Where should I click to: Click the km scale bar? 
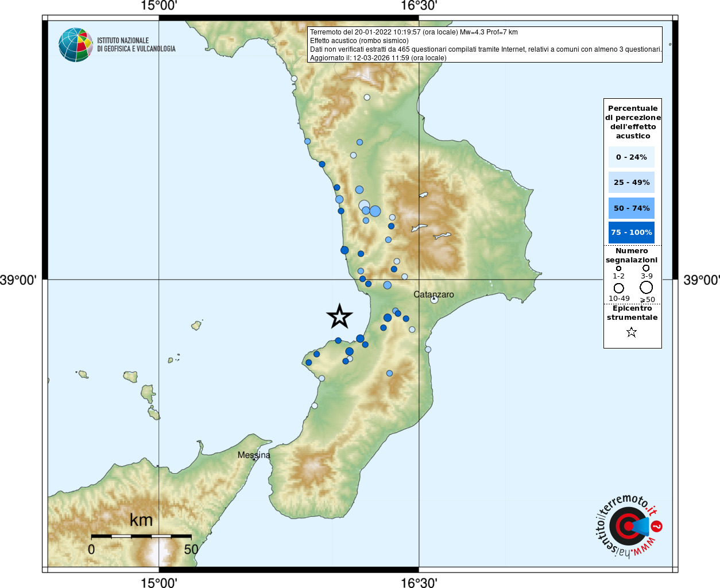pos(141,536)
